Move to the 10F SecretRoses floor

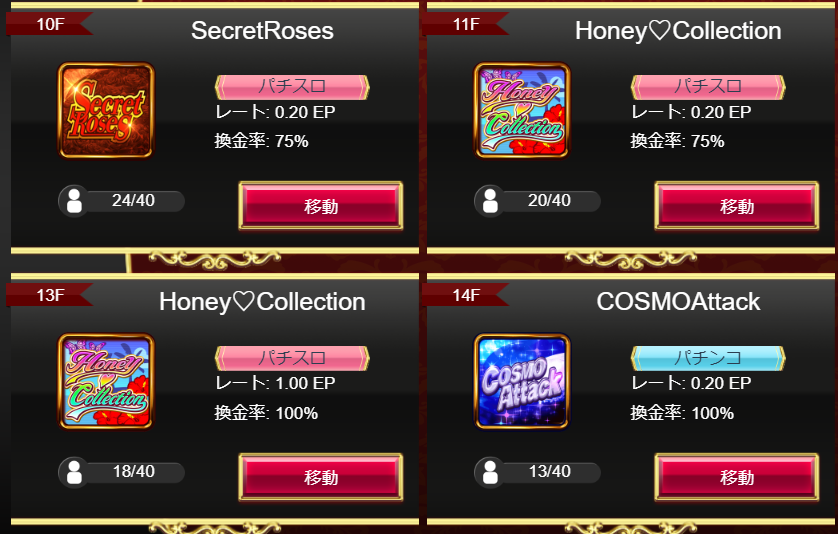321,206
